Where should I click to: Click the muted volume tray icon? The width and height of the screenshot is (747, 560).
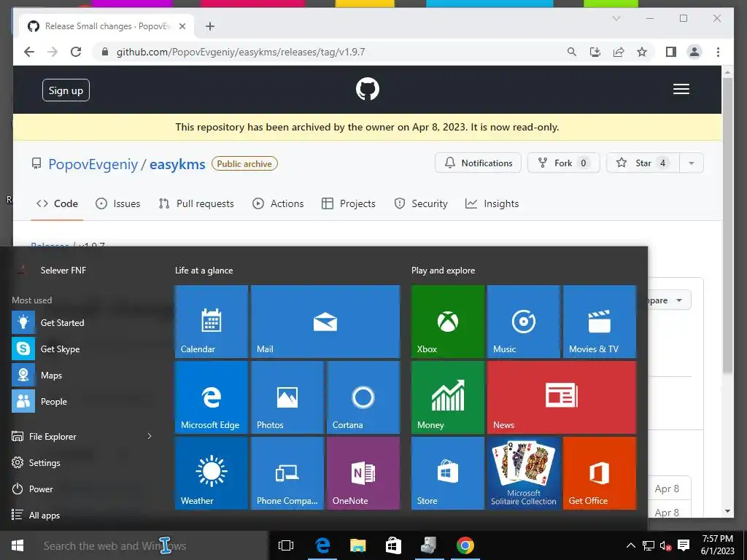click(x=665, y=545)
